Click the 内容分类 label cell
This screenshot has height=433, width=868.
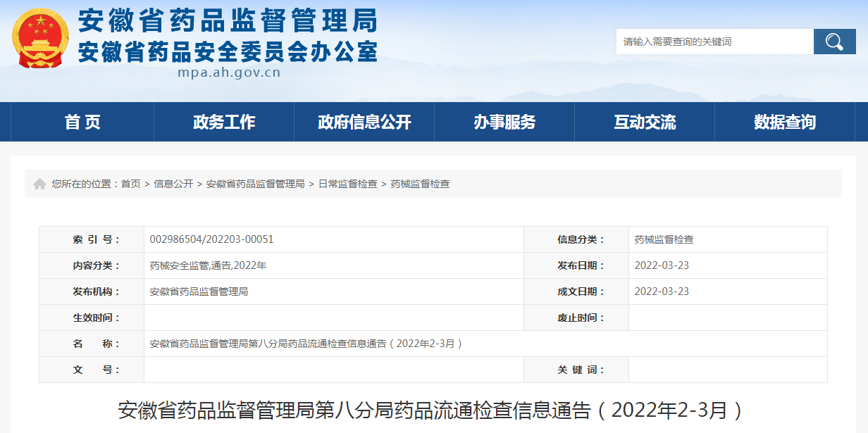(92, 265)
